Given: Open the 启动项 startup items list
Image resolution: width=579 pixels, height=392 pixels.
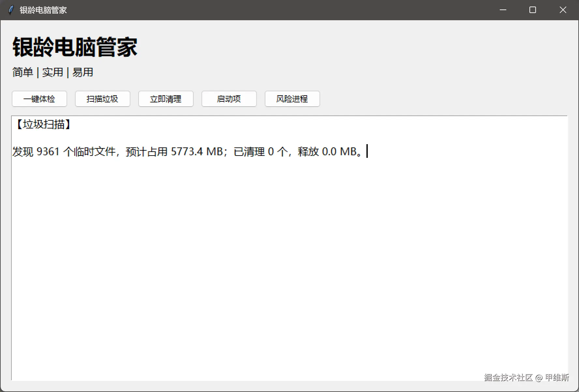Looking at the screenshot, I should click(x=229, y=99).
